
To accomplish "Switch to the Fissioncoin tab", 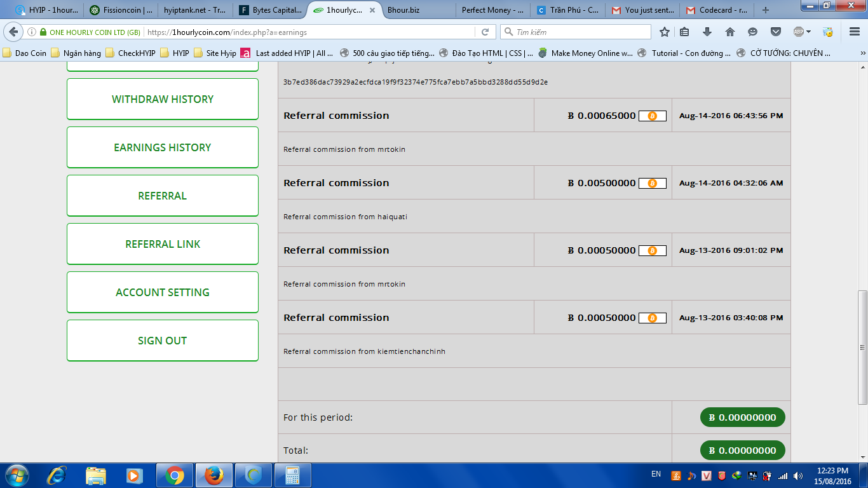I will tap(121, 10).
